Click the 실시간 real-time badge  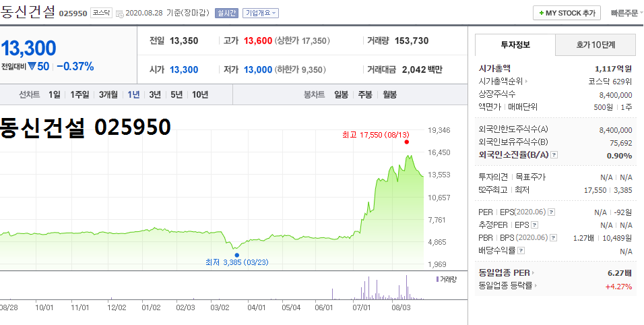[226, 13]
